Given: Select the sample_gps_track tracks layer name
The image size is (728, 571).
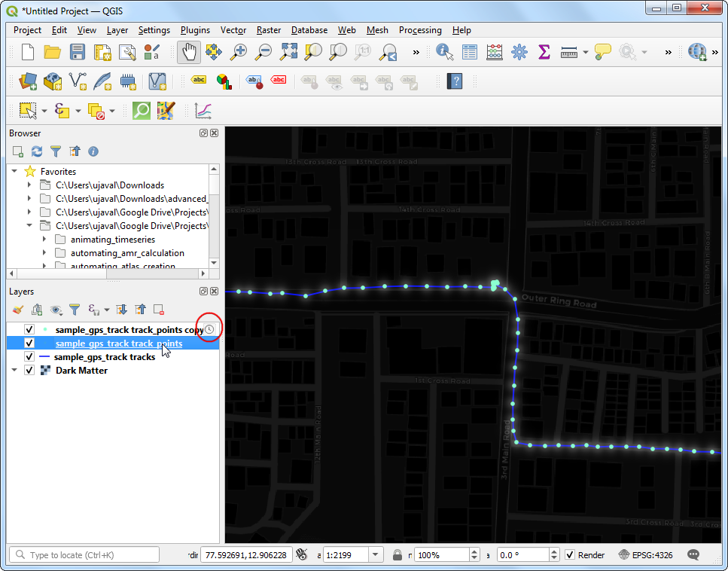Looking at the screenshot, I should coord(105,357).
